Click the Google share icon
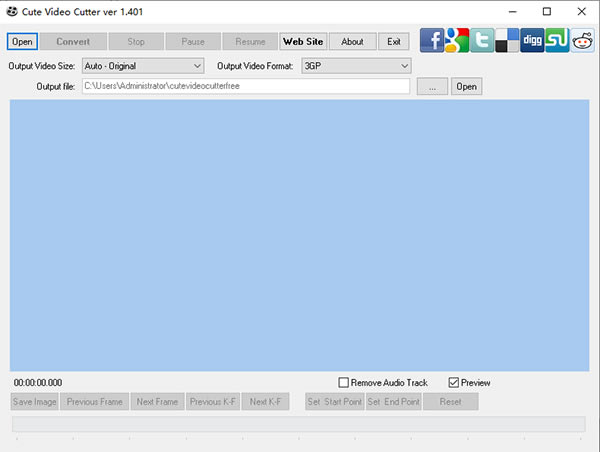The width and height of the screenshot is (600, 452). (x=457, y=40)
